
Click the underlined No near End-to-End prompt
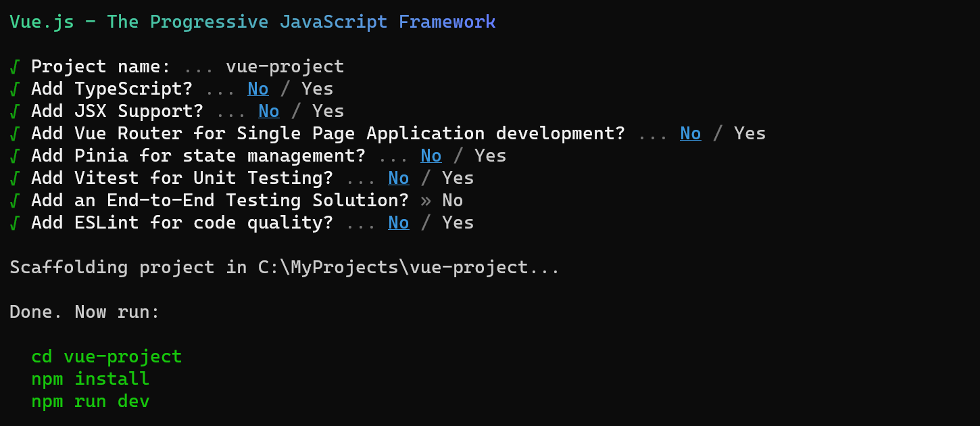click(451, 199)
